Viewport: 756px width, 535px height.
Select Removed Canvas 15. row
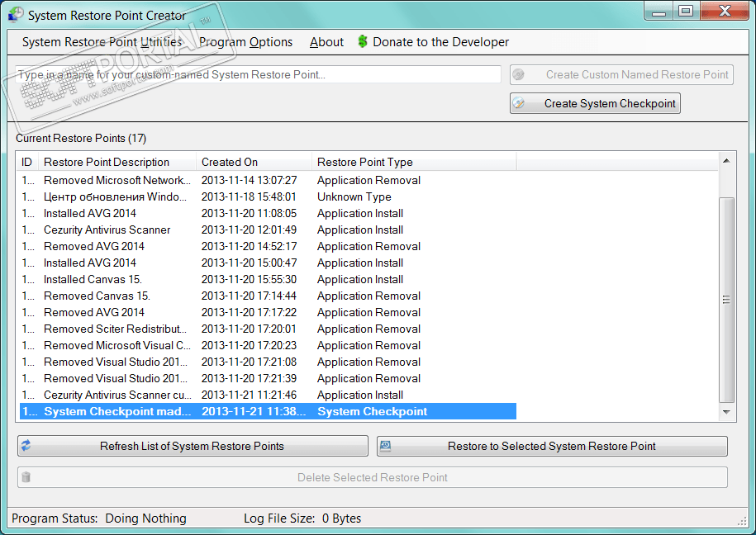268,296
